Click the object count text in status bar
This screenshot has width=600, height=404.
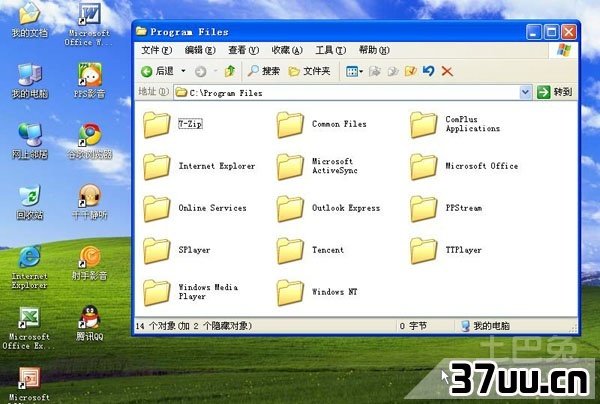194,326
